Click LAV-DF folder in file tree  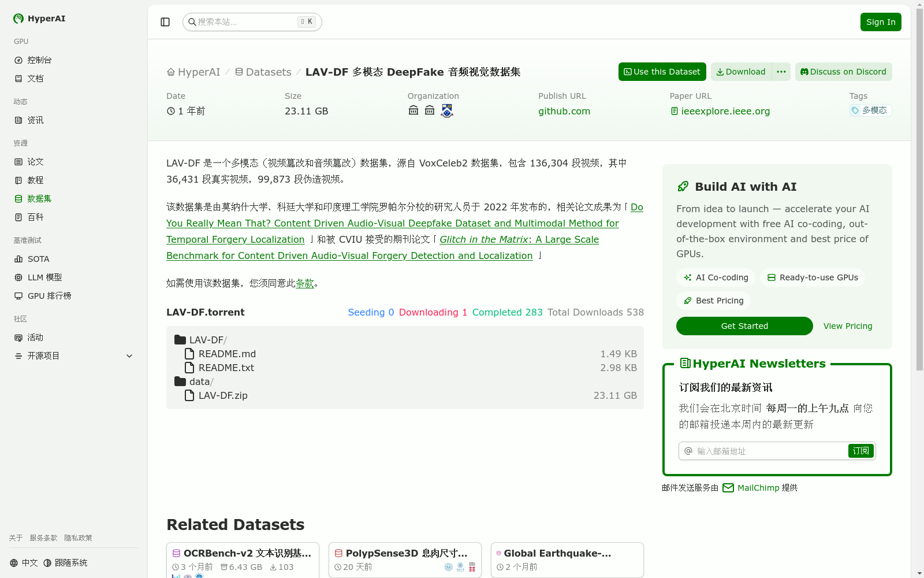[x=201, y=340]
